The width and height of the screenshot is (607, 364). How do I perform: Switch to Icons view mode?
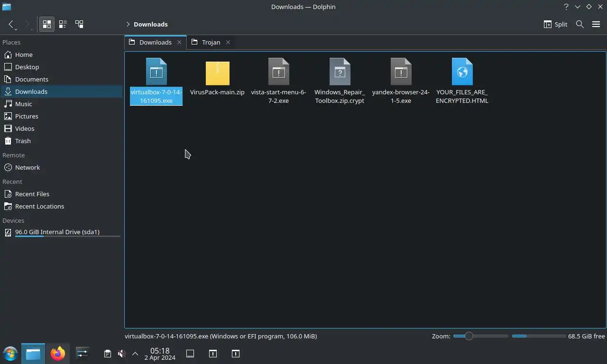[x=47, y=24]
